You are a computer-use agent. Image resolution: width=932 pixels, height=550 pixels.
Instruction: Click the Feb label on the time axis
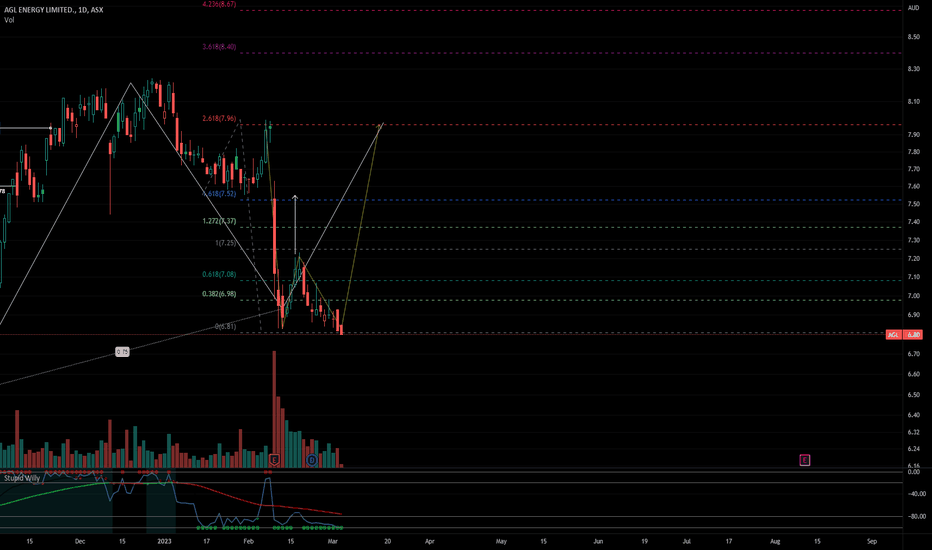click(248, 541)
